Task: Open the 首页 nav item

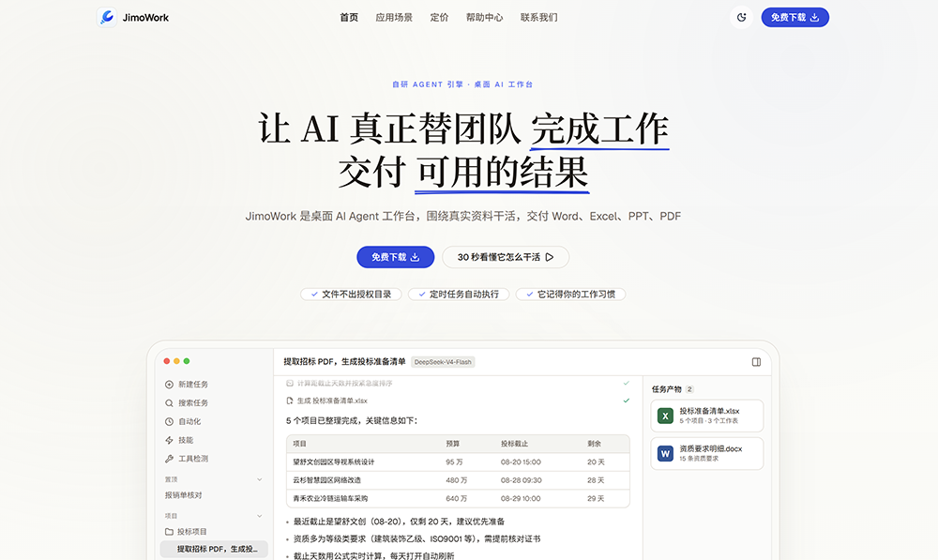Action: [349, 17]
